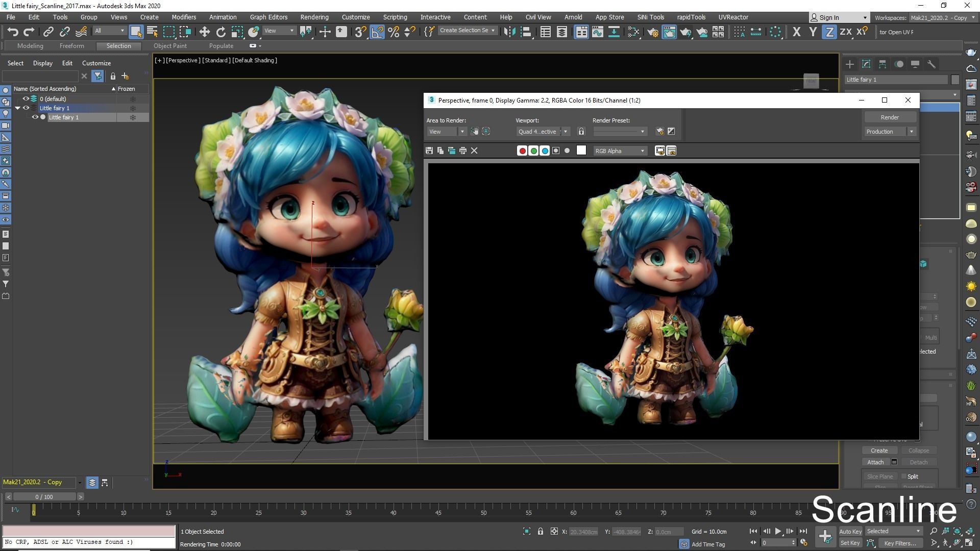Constrain to the Y axis
The height and width of the screenshot is (551, 980).
tap(813, 32)
